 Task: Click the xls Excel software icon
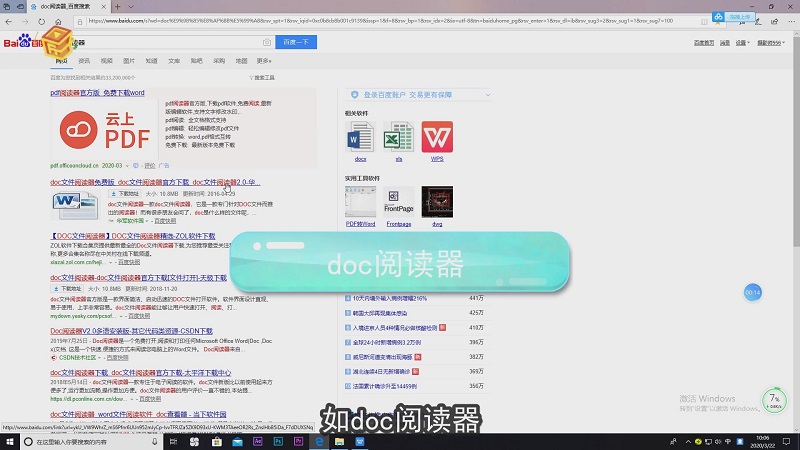tap(399, 138)
